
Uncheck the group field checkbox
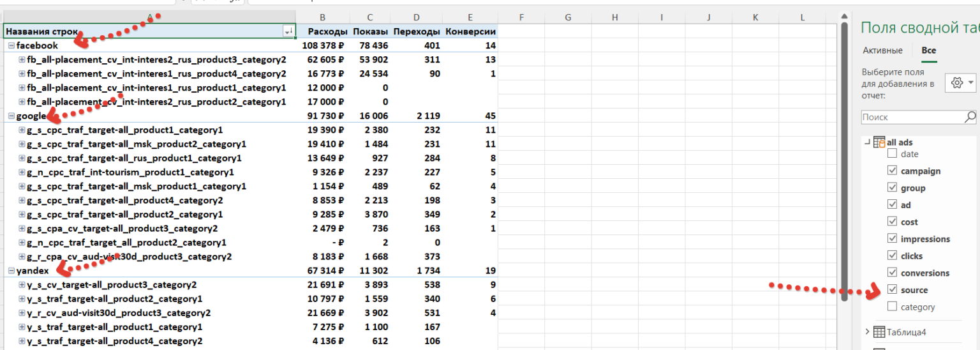point(893,188)
